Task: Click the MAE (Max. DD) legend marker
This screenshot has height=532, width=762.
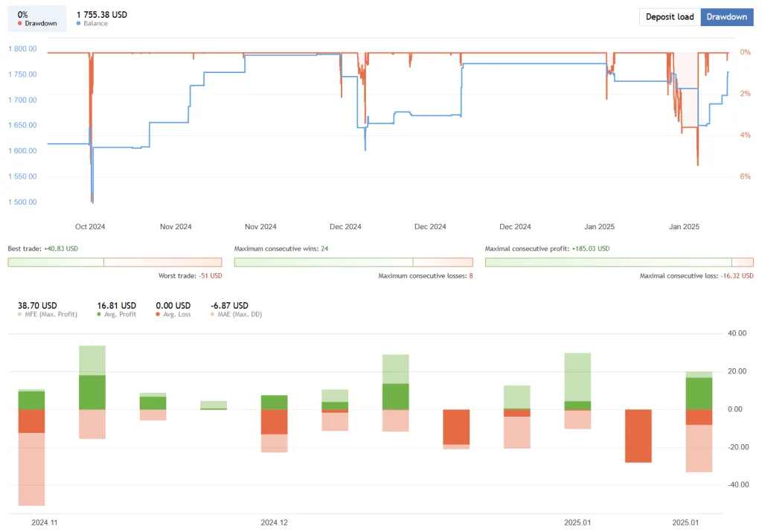Action: click(x=212, y=314)
